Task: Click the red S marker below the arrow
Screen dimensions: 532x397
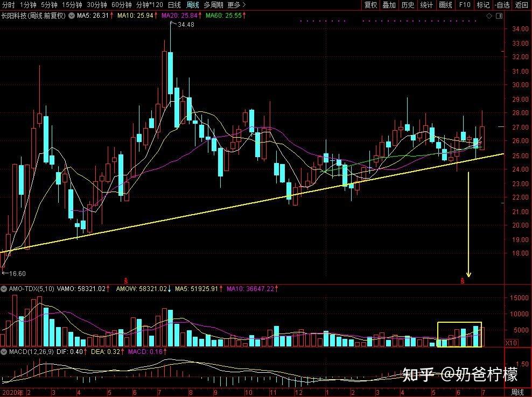Action: click(x=462, y=281)
